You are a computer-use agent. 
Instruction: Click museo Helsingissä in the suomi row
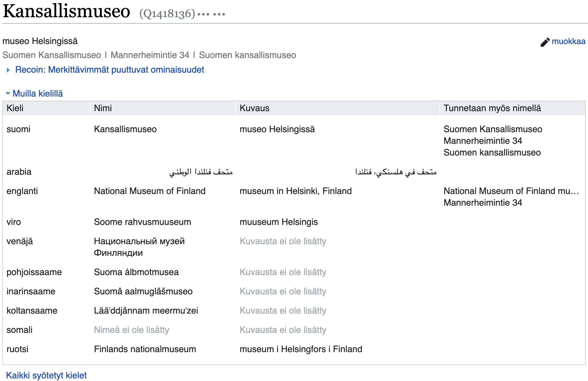point(277,129)
